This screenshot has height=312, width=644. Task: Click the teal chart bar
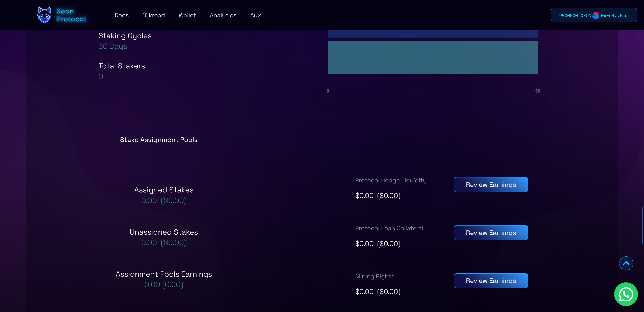433,57
